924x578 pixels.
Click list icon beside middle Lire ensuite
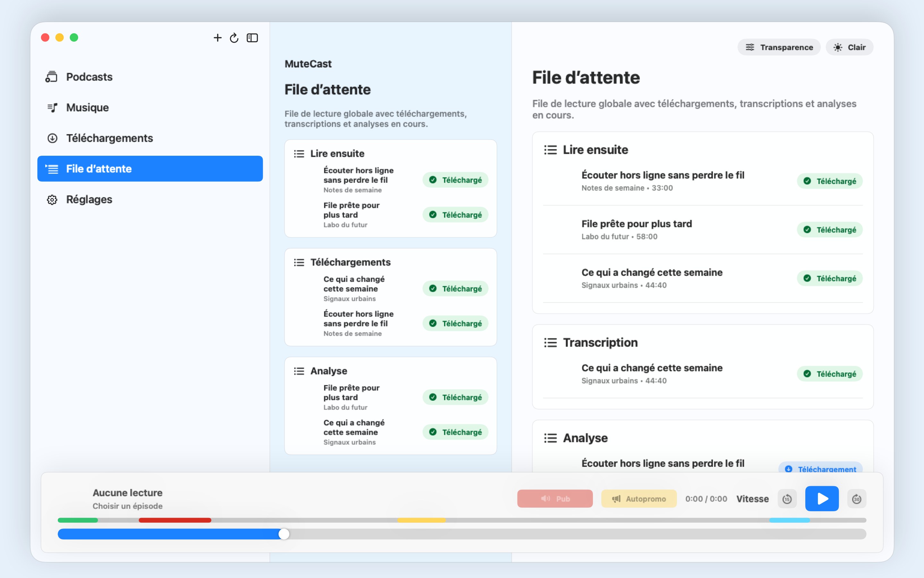coord(299,154)
